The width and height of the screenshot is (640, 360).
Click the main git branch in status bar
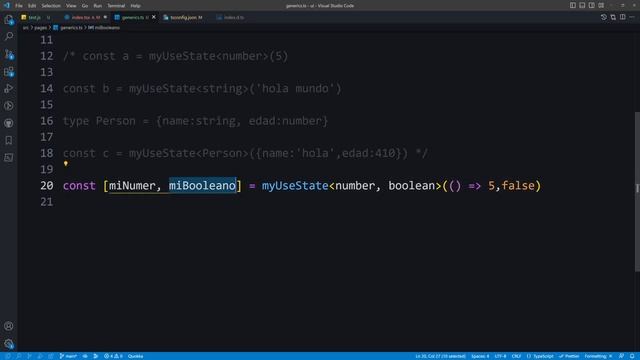(68, 356)
